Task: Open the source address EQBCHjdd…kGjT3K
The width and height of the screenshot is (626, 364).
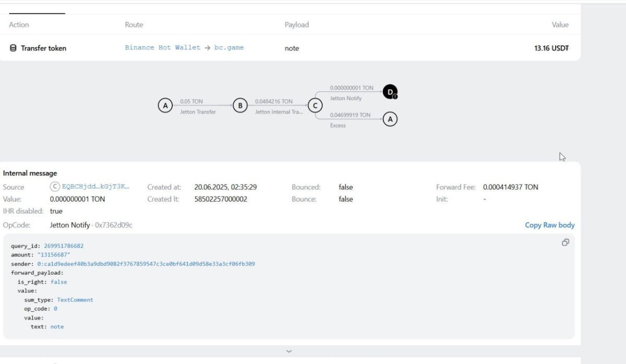Action: point(95,187)
